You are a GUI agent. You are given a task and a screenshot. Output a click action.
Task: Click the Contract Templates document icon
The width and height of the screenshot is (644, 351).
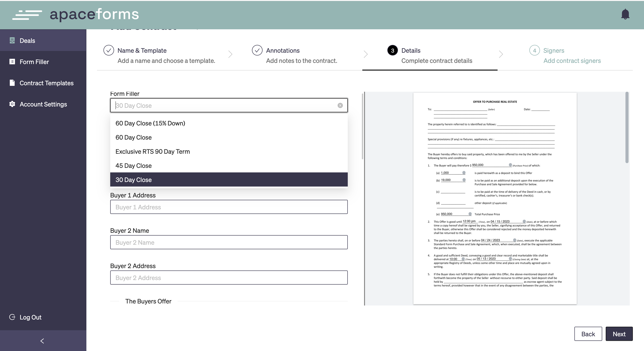click(12, 83)
